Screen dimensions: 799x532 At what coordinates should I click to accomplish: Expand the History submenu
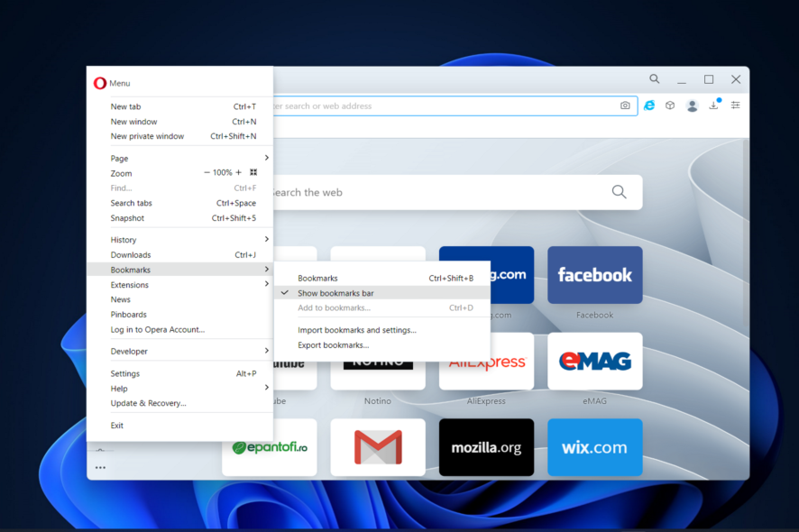[x=179, y=240]
